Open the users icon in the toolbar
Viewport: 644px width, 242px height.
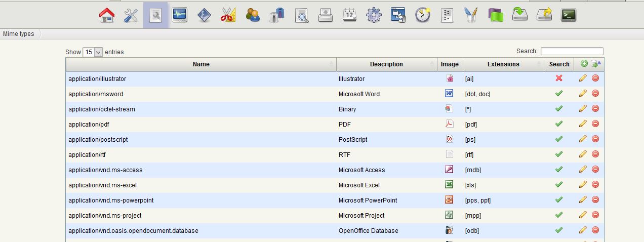tap(252, 15)
